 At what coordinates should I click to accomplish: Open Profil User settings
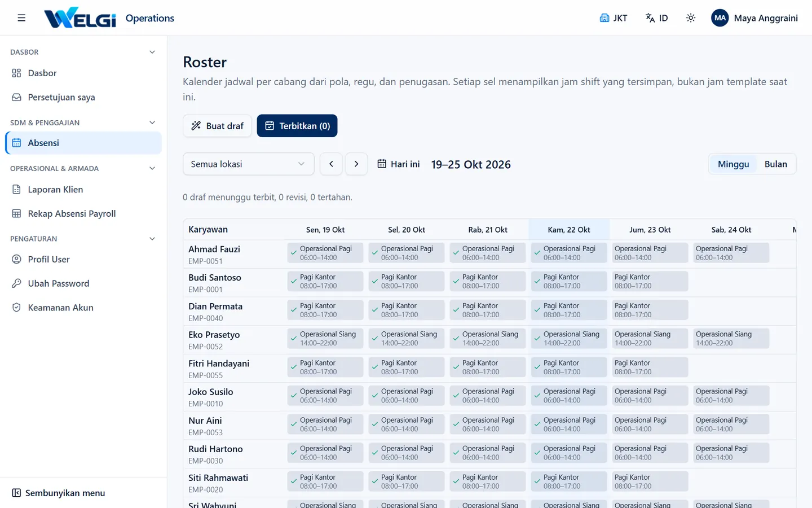(x=83, y=260)
